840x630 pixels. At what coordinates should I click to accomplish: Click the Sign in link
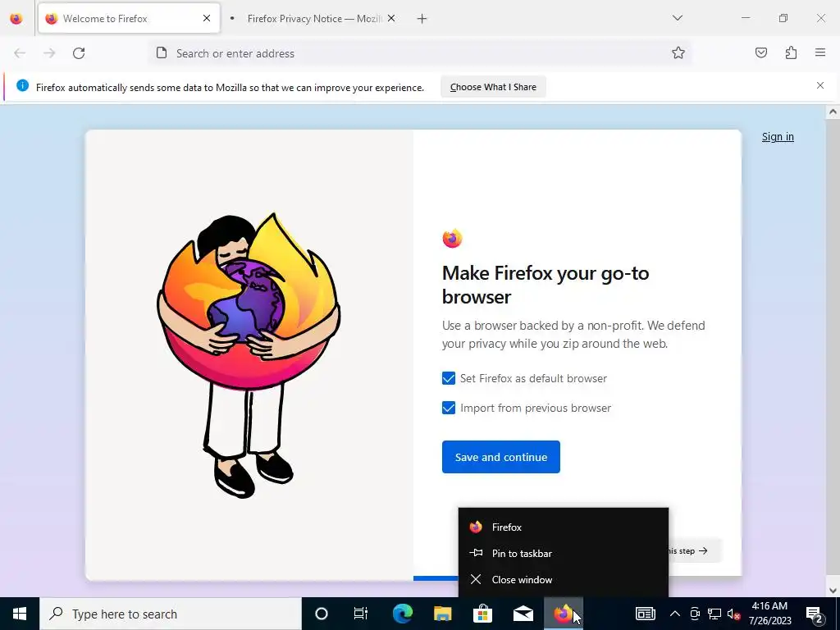tap(778, 137)
